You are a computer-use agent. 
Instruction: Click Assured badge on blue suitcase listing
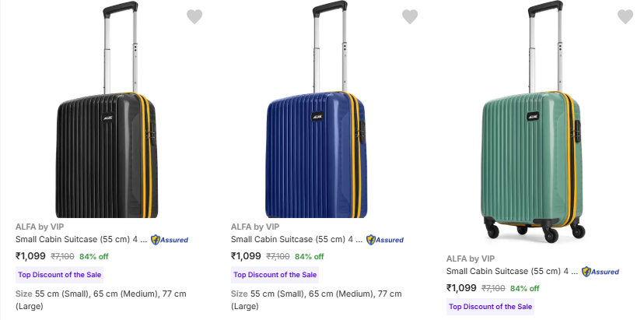(x=385, y=240)
